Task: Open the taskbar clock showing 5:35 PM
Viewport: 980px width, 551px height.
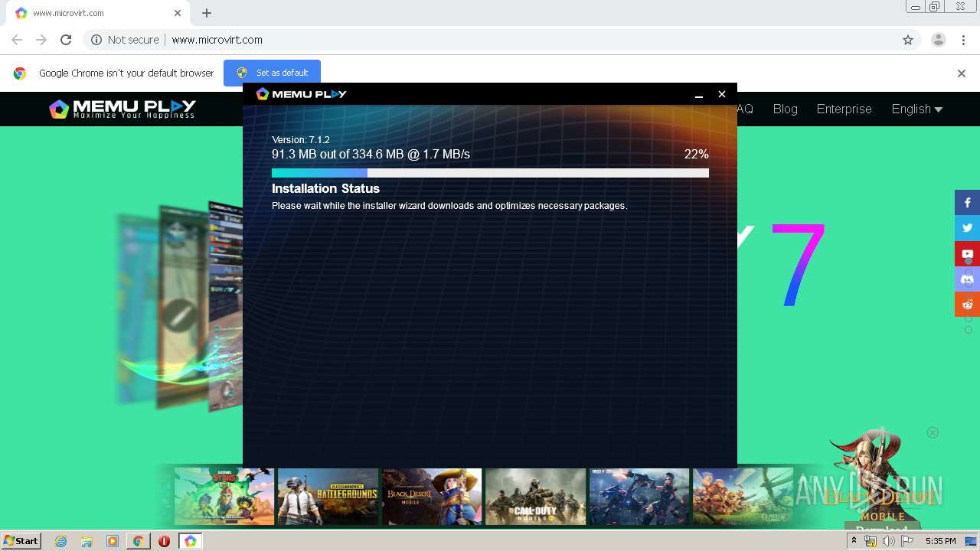Action: coord(940,541)
